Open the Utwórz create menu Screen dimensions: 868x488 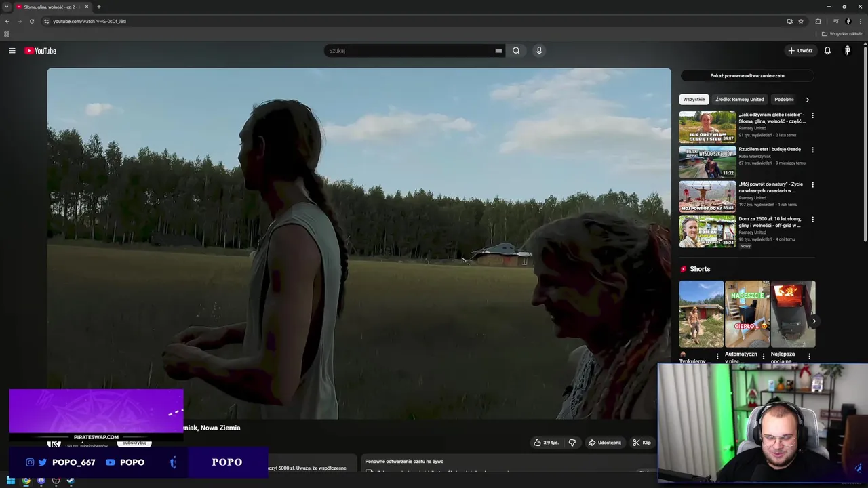[x=800, y=51]
